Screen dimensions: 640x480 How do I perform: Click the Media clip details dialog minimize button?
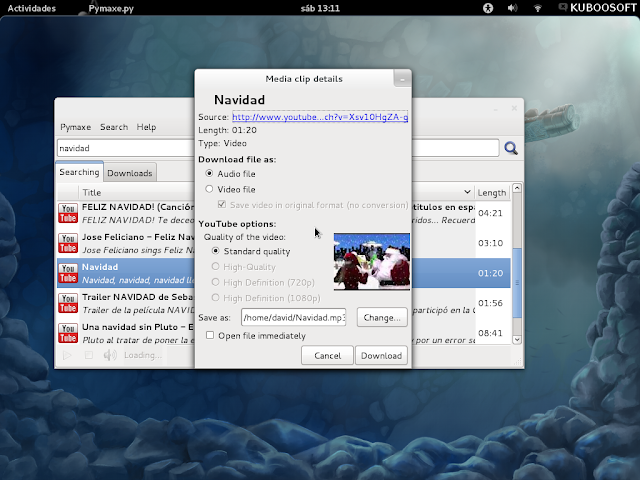pyautogui.click(x=402, y=78)
